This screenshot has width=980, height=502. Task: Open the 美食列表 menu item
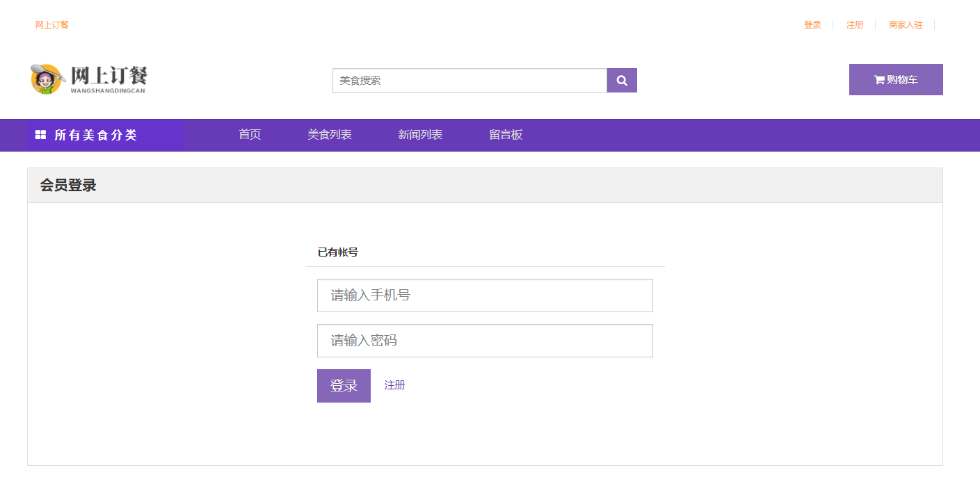tap(330, 135)
